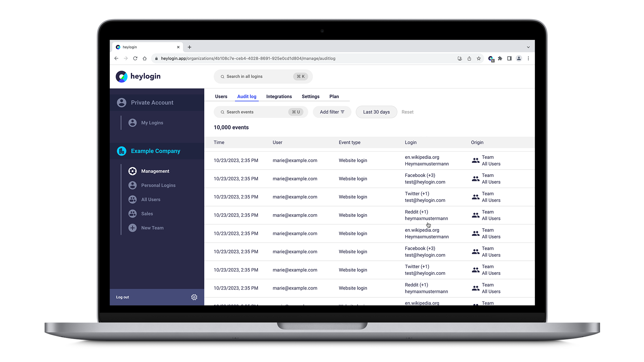The image size is (644, 362).
Task: Click the heylogin logo
Action: (x=138, y=76)
